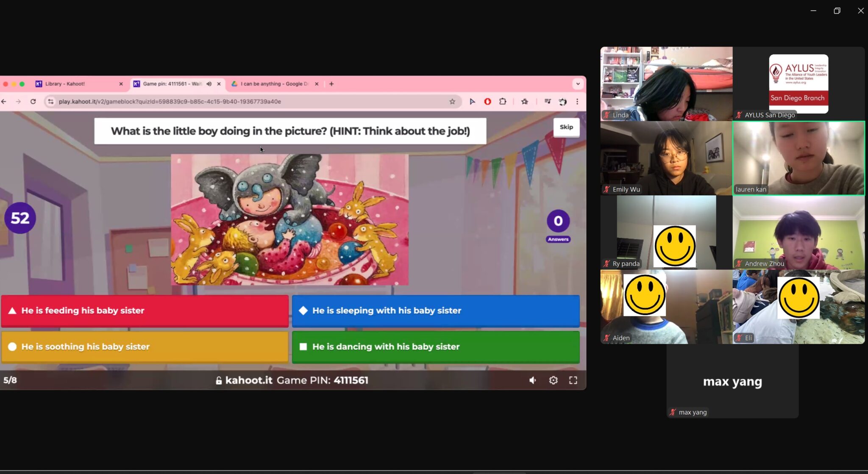Select Linda's video tile
Screen dimensions: 868x474
click(x=666, y=84)
